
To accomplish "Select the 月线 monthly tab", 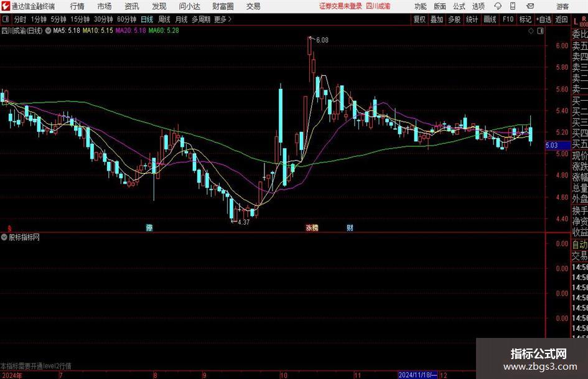I will (182, 19).
